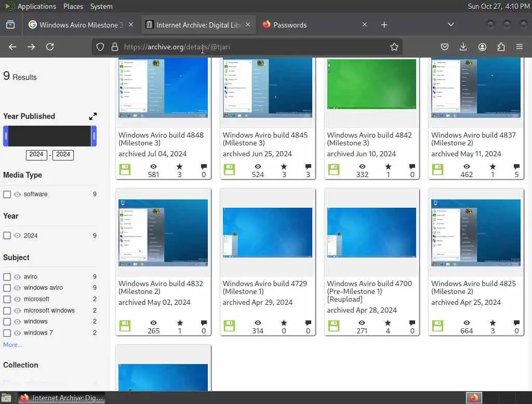The height and width of the screenshot is (404, 532).
Task: Open the Places menu
Action: (x=73, y=6)
